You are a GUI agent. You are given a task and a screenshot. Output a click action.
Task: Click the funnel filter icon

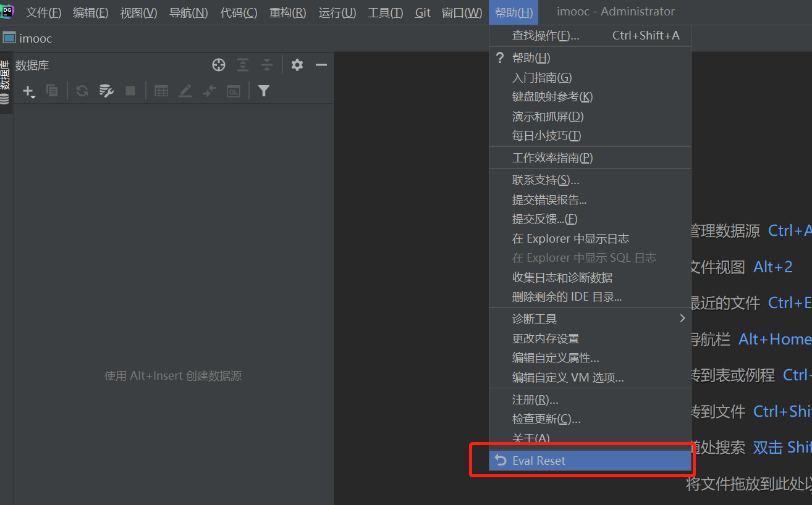click(264, 91)
